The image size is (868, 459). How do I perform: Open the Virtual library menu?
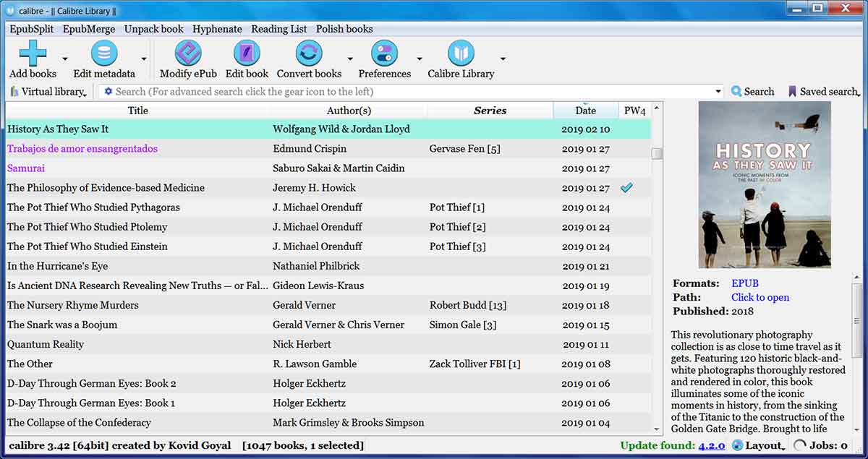[48, 92]
